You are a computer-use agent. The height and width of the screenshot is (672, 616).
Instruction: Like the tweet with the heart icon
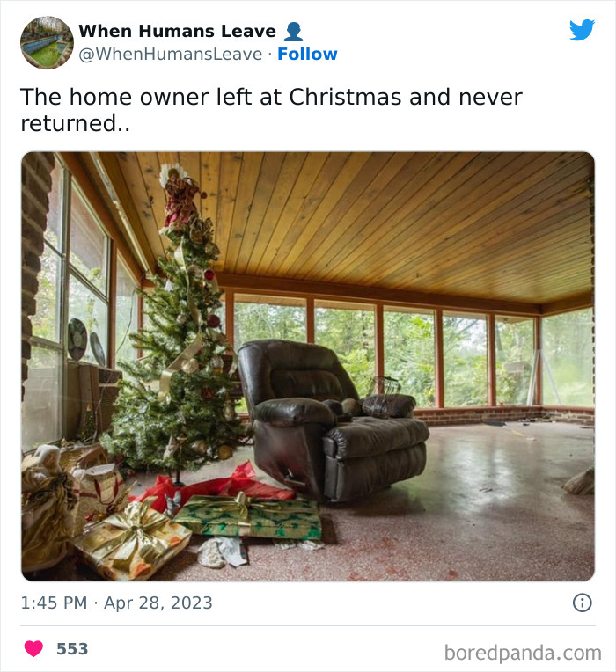click(33, 648)
